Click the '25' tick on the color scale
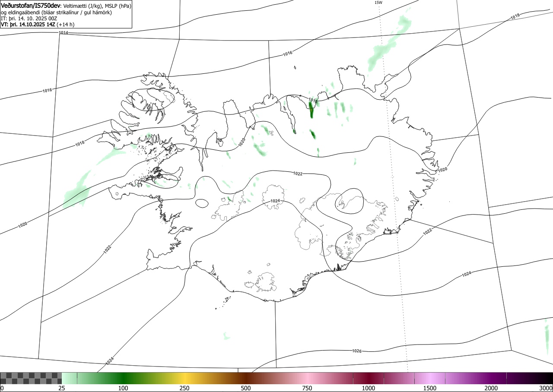The height and width of the screenshot is (392, 553). tap(62, 388)
